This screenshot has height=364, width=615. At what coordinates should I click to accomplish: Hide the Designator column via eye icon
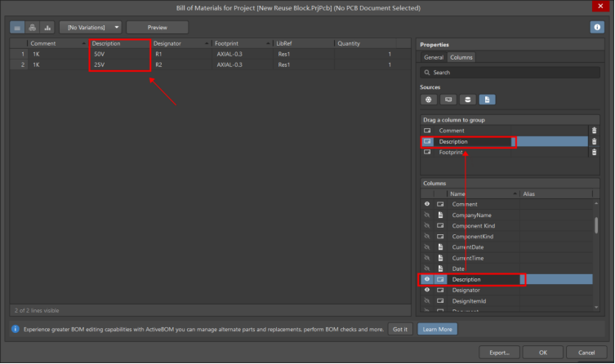coord(426,290)
